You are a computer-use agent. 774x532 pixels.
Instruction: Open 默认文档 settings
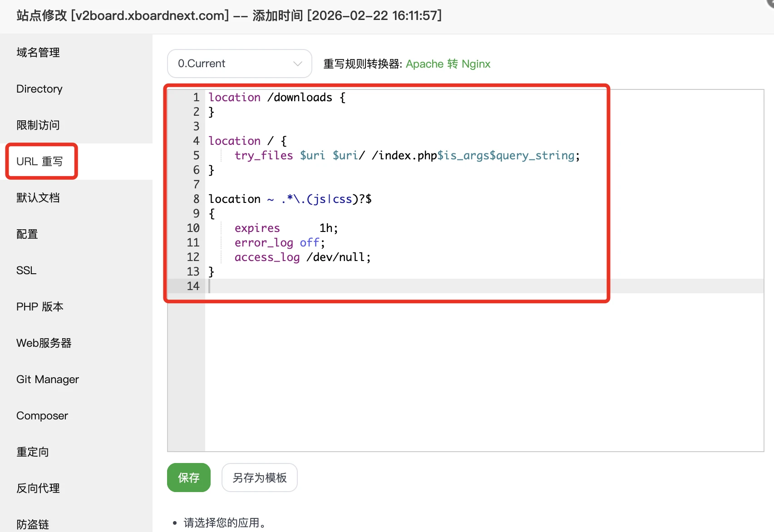click(x=38, y=198)
